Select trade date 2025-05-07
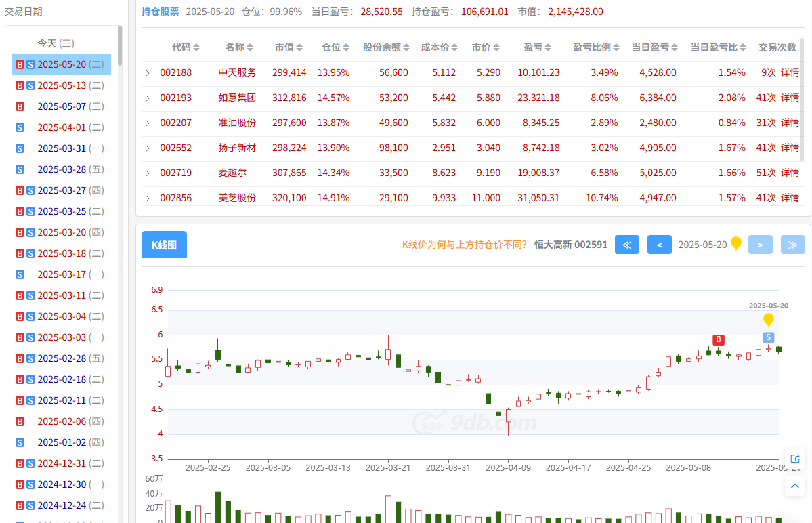Viewport: 812px width, 523px height. (x=62, y=106)
